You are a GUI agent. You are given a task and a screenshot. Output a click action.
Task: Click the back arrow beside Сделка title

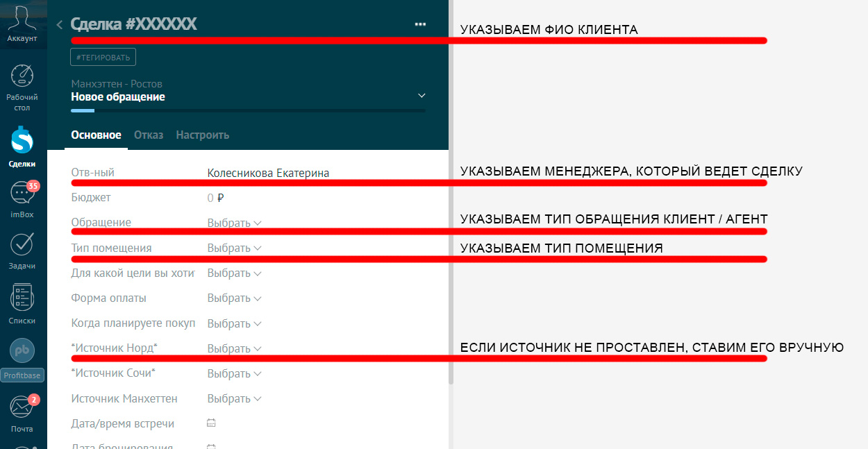point(59,25)
